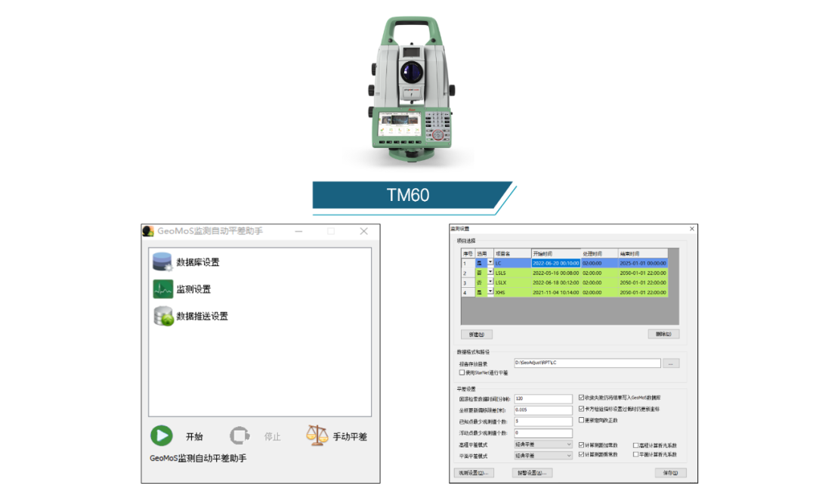
Task: Click the 选用 column header
Action: pyautogui.click(x=484, y=254)
